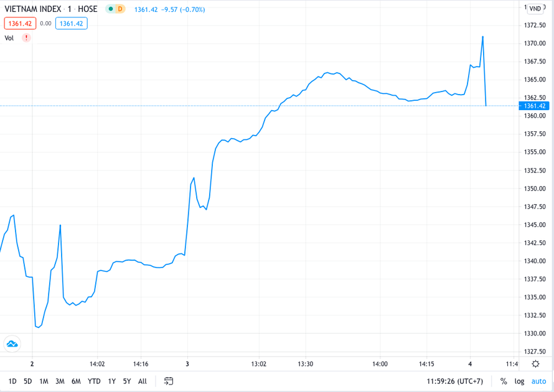Click the blue 1361.42 buy price button
Viewport: 554px width, 392px height.
tap(72, 24)
